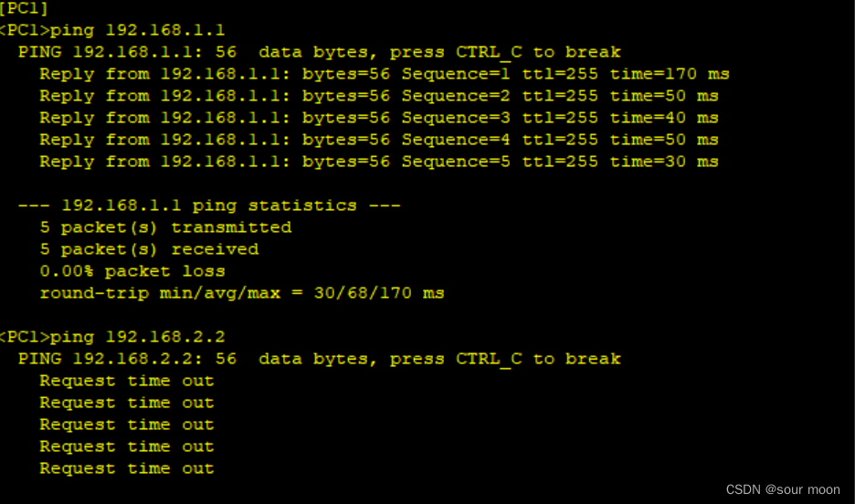Image resolution: width=855 pixels, height=504 pixels.
Task: Click the round-trip min/avg/max line
Action: click(242, 293)
